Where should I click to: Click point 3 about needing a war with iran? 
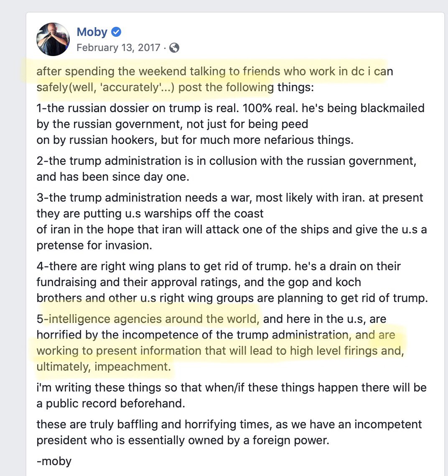(x=230, y=197)
